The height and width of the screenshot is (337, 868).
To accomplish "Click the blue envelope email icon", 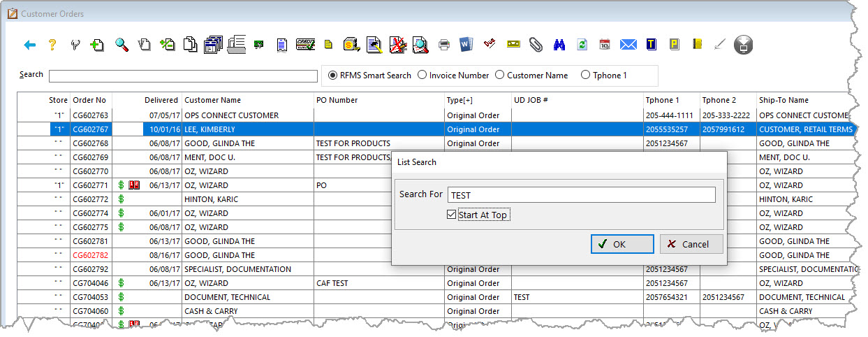I will [628, 45].
